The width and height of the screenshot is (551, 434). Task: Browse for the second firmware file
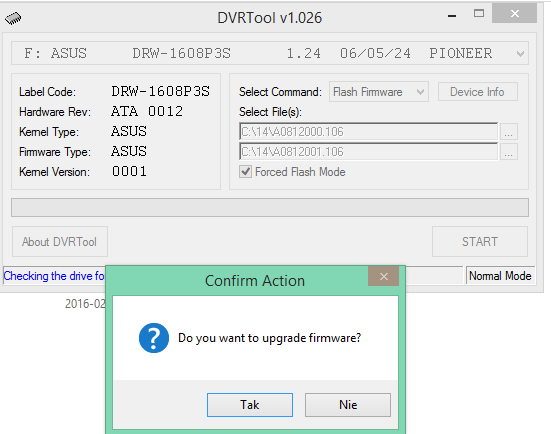(508, 152)
